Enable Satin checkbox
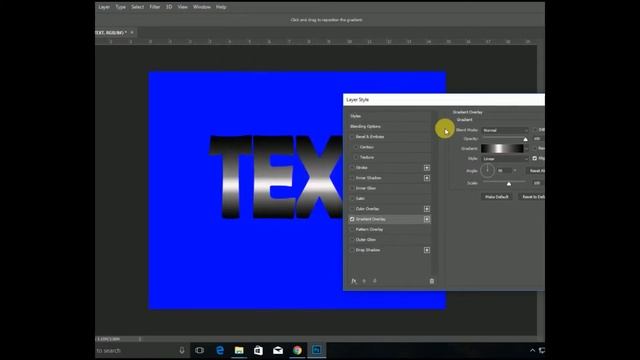This screenshot has width=640, height=360. tap(352, 198)
